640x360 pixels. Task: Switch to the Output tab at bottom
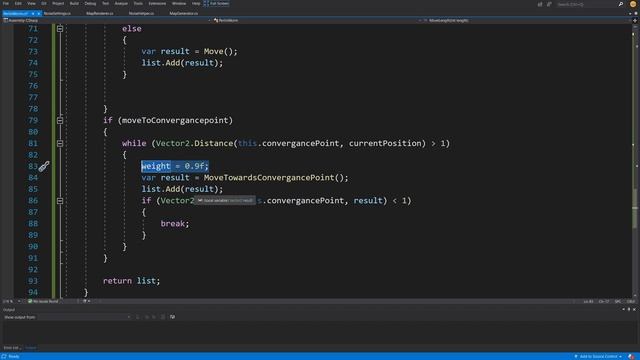coord(31,348)
